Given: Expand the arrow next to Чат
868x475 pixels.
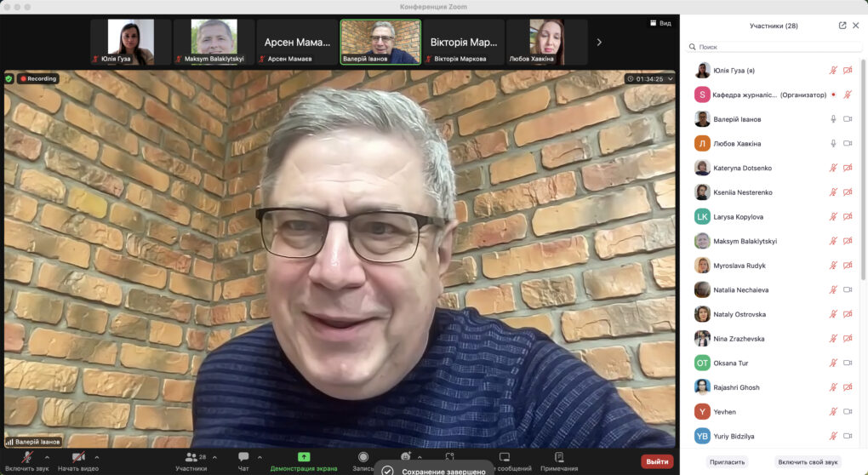Looking at the screenshot, I should tap(260, 457).
